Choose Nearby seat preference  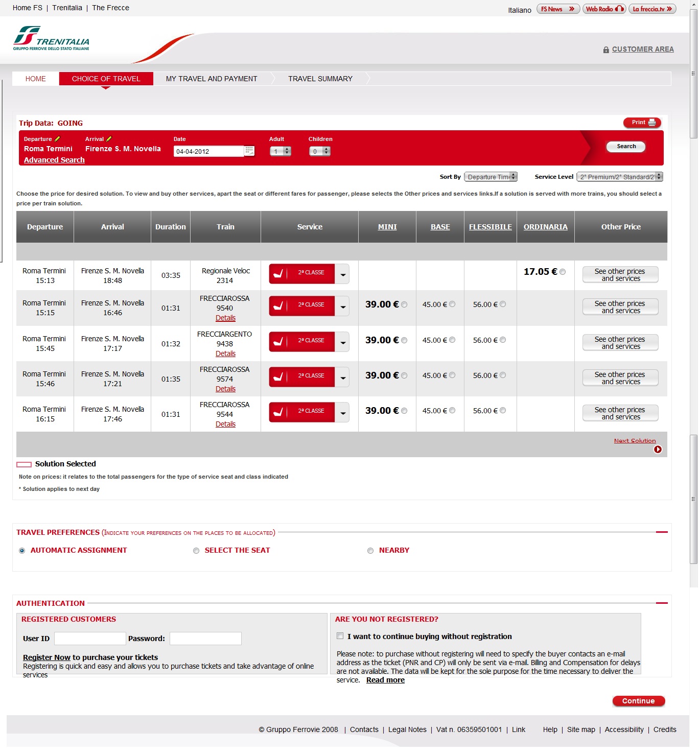coord(370,551)
